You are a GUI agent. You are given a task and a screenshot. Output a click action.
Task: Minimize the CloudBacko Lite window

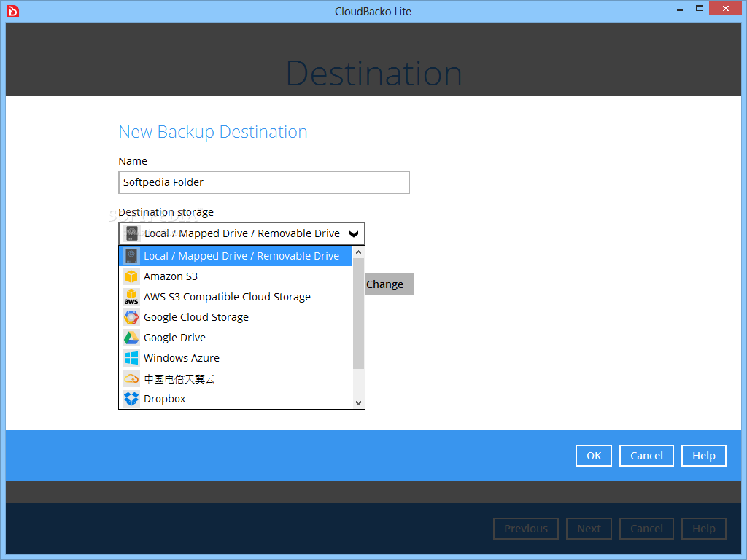point(680,9)
